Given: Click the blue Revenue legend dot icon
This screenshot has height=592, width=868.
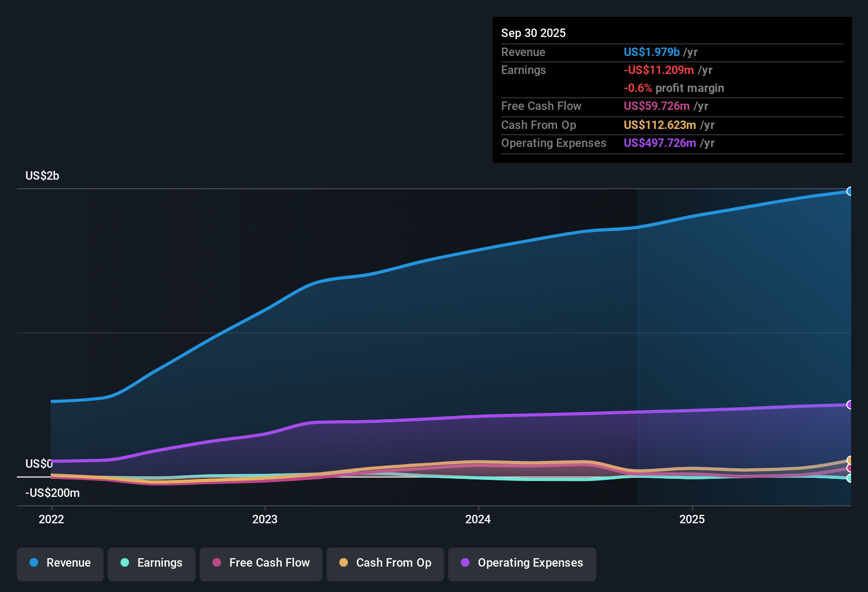Looking at the screenshot, I should click(x=33, y=563).
